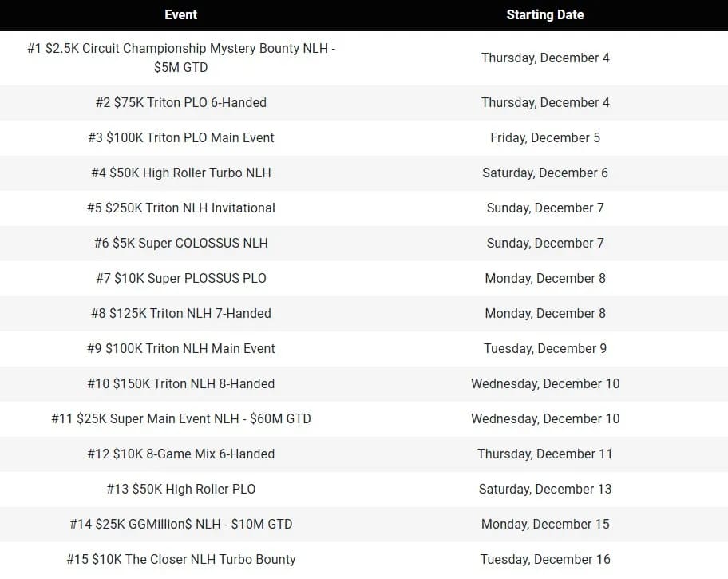Select the $250K Triton NLH Invitational entry
This screenshot has height=579, width=728.
pyautogui.click(x=181, y=208)
